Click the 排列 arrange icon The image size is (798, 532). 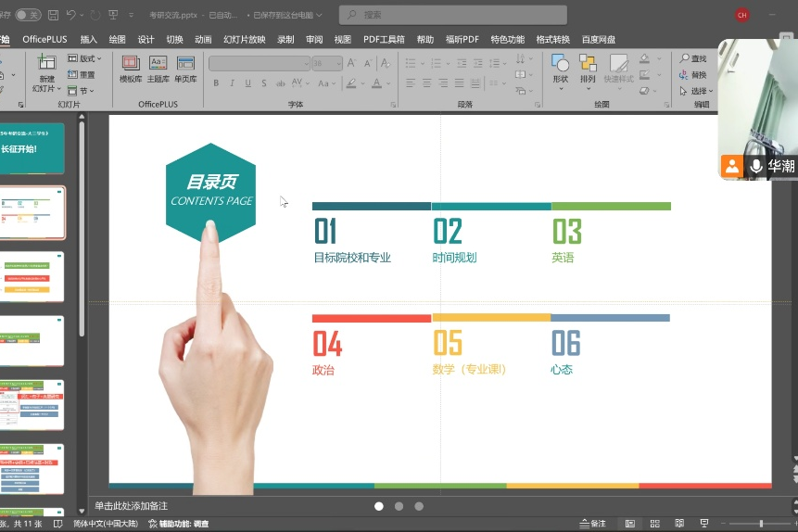(x=588, y=69)
